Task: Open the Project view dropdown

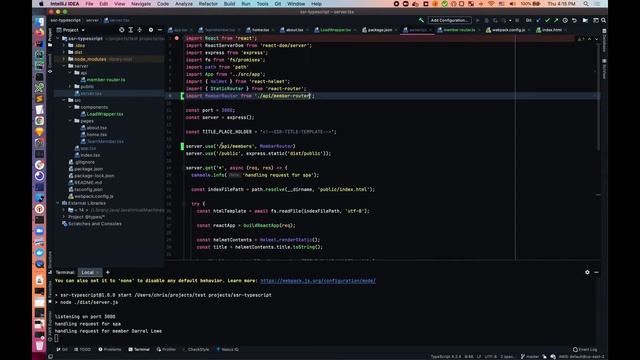Action: [x=71, y=30]
